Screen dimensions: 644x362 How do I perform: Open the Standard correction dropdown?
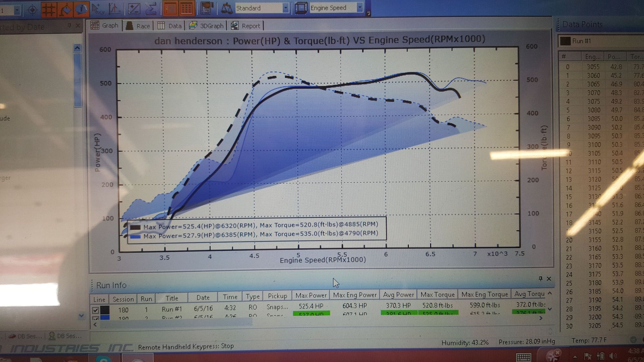coord(285,8)
